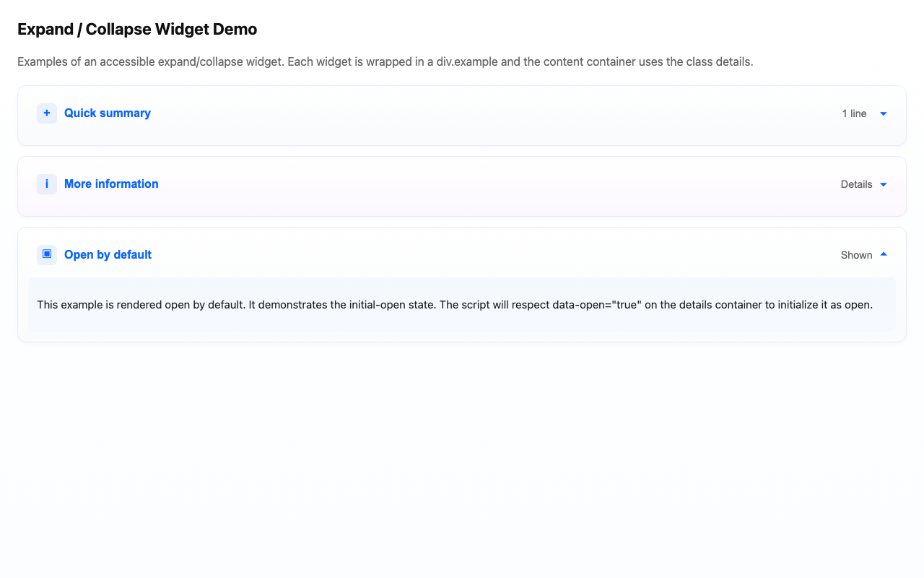The height and width of the screenshot is (578, 924).
Task: Click the blue plus badge in the first widget
Action: tap(46, 113)
